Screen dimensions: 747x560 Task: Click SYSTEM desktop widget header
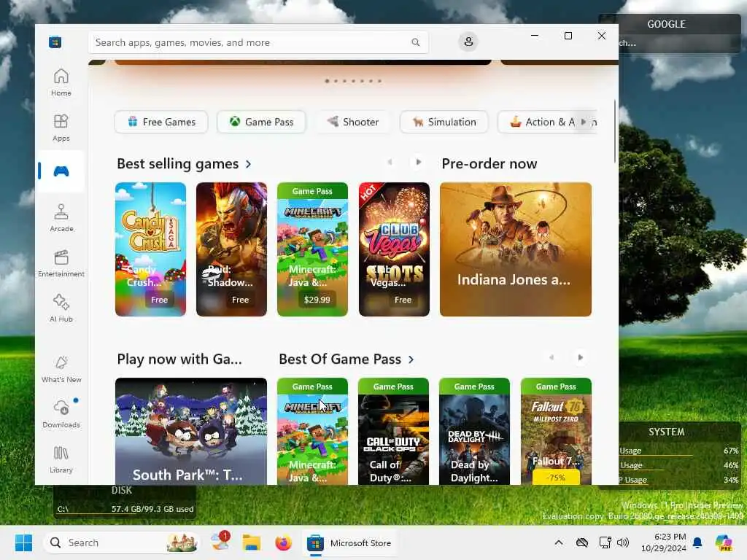(x=666, y=432)
